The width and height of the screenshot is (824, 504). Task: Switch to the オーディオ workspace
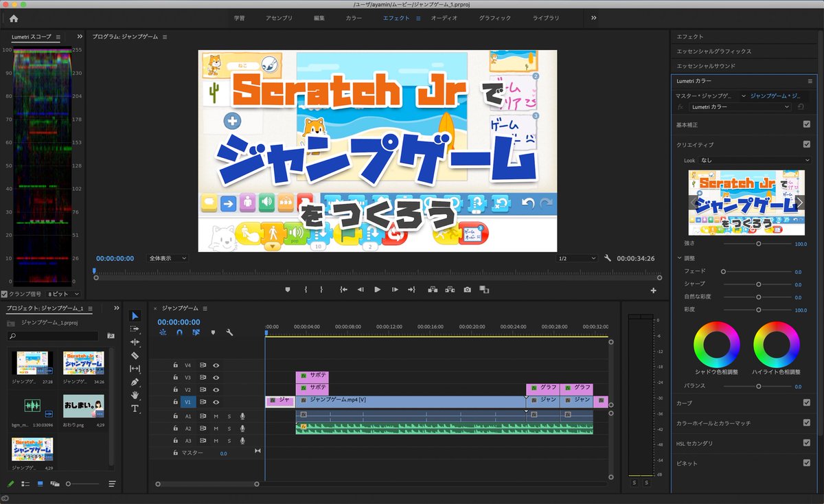pyautogui.click(x=444, y=18)
